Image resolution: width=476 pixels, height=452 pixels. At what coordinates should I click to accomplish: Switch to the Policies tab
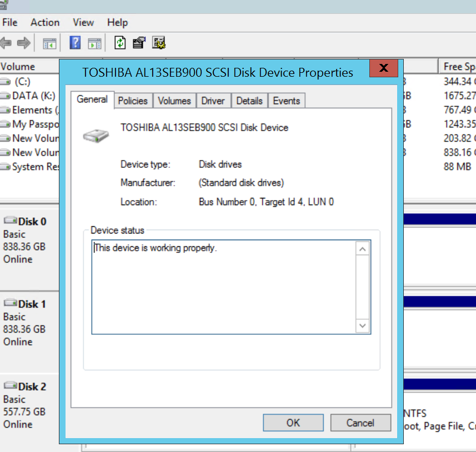(x=133, y=101)
